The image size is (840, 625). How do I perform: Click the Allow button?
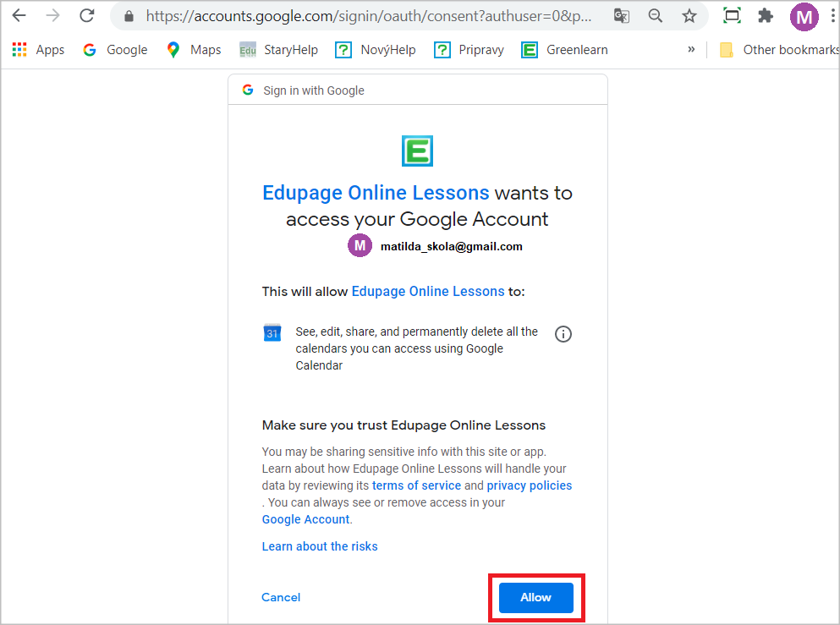click(x=536, y=598)
